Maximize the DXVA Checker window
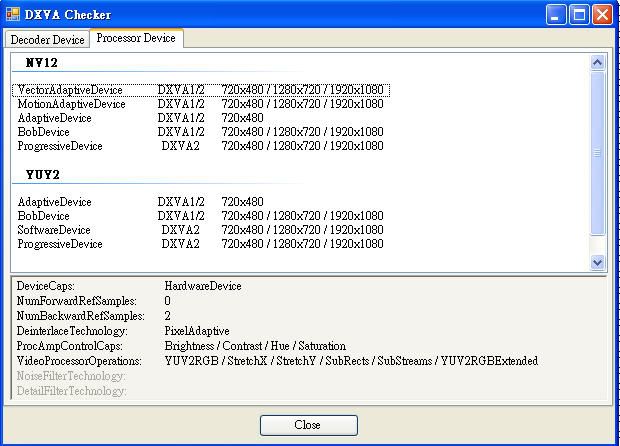The height and width of the screenshot is (446, 620). (x=579, y=15)
